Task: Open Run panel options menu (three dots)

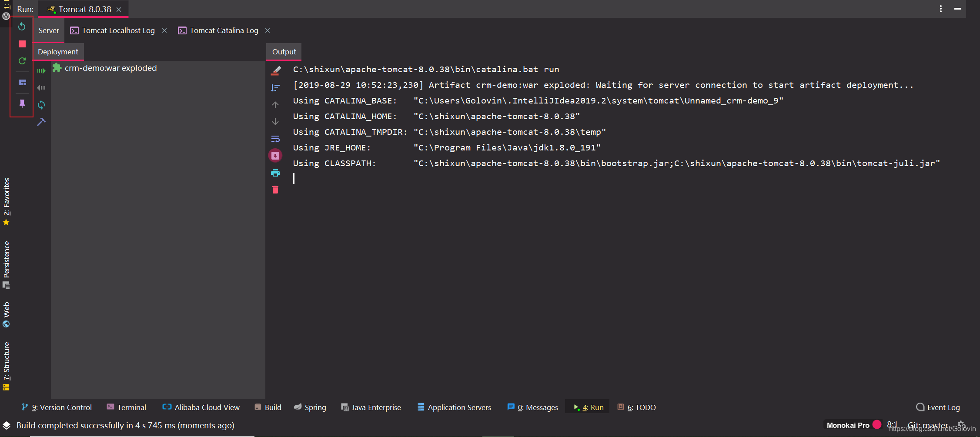Action: [941, 9]
